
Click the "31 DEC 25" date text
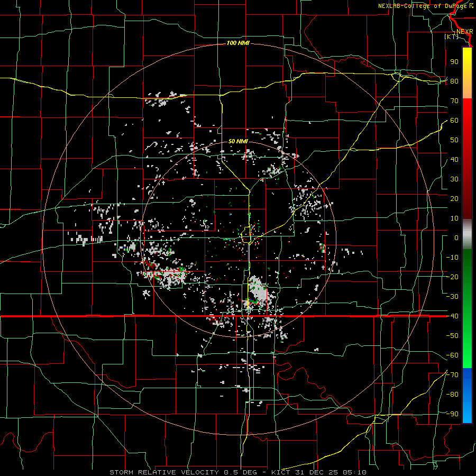coord(317,472)
